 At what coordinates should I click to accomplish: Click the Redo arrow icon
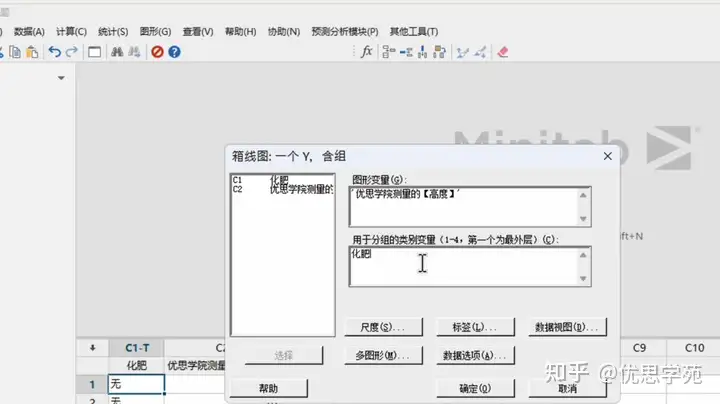72,52
